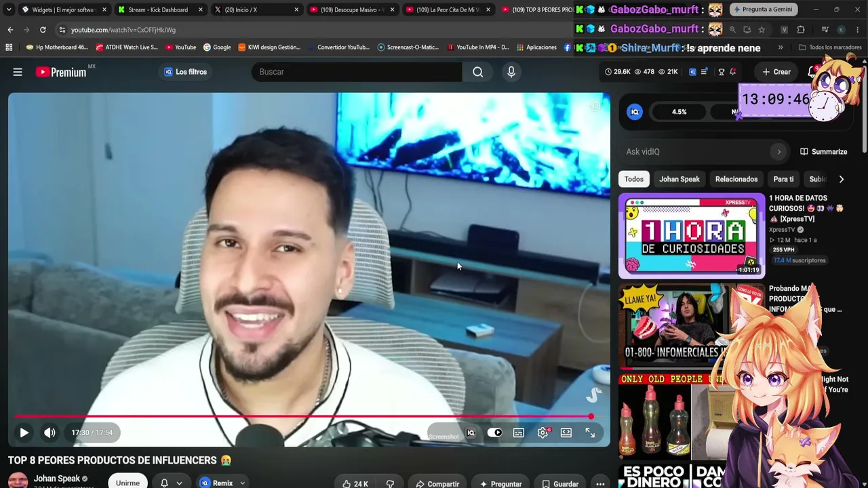Mute the video volume speaker icon

[50, 432]
